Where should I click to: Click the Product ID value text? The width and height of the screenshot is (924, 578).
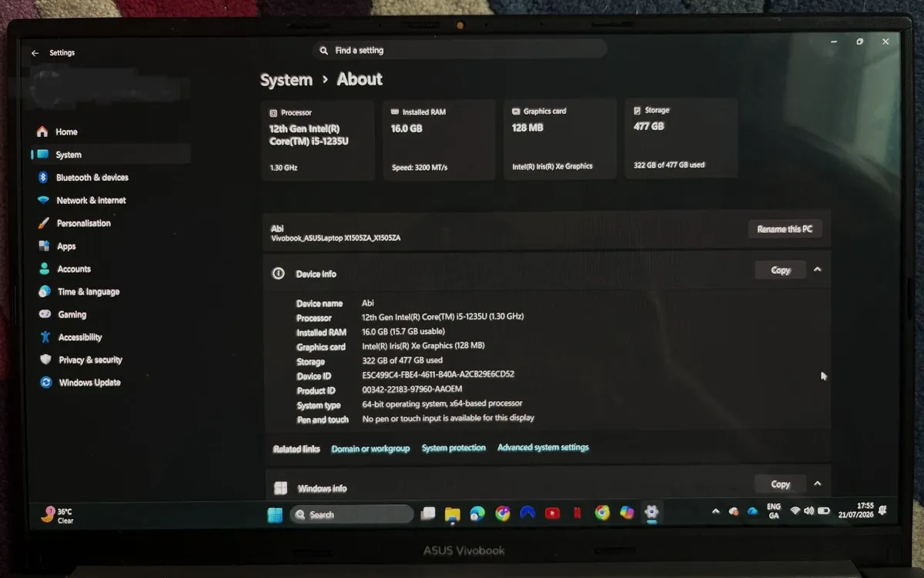pos(412,389)
